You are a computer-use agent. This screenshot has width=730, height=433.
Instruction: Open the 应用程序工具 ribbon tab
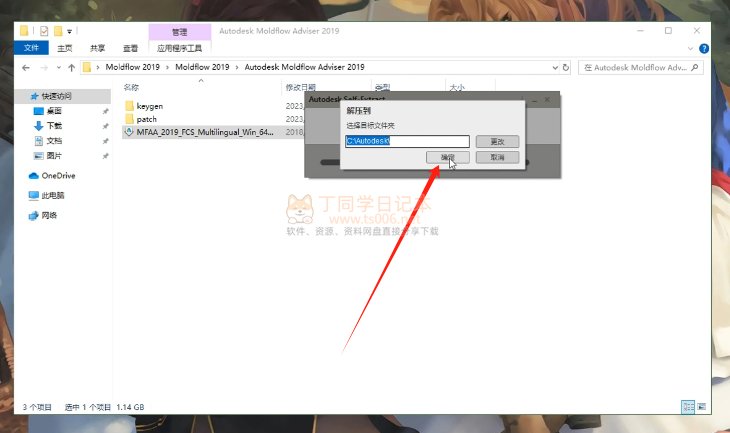pos(180,48)
